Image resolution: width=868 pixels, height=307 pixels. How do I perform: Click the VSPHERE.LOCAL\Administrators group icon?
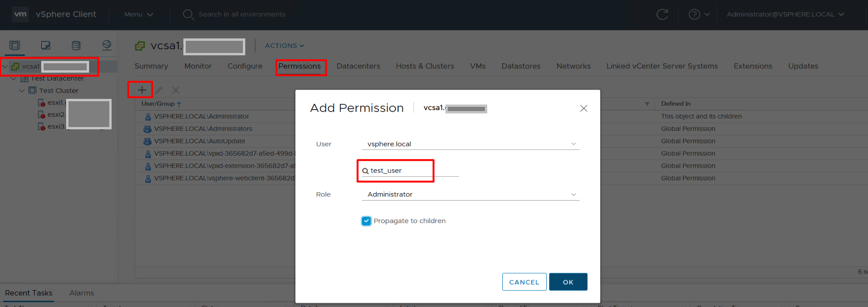[148, 129]
